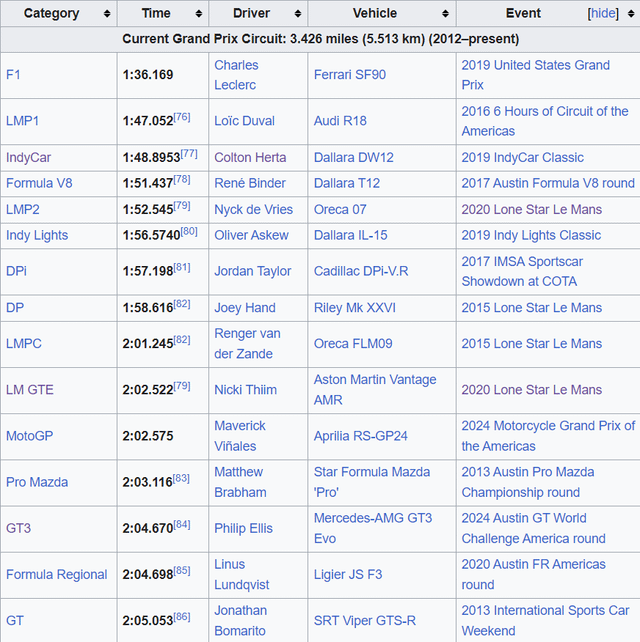Open the LMP2 category link
Viewport: 640px width, 642px height.
[23, 210]
